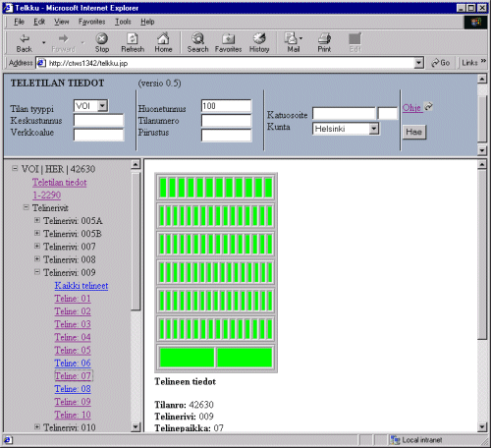
Task: Stop page loading with Stop icon
Action: click(102, 42)
